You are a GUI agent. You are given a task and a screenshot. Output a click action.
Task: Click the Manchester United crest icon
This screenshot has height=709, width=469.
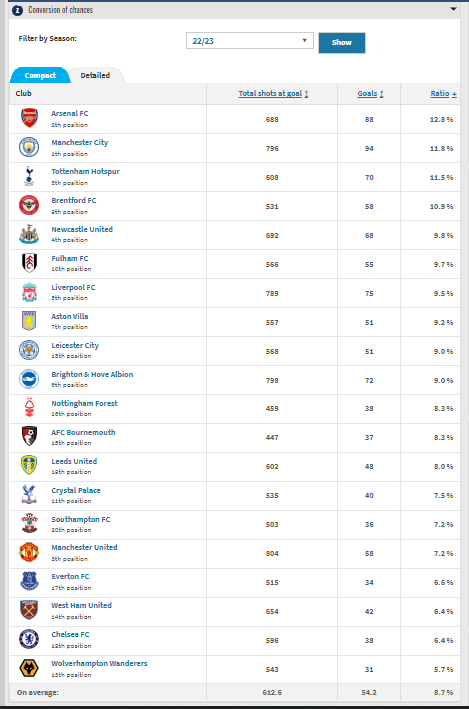pos(29,553)
